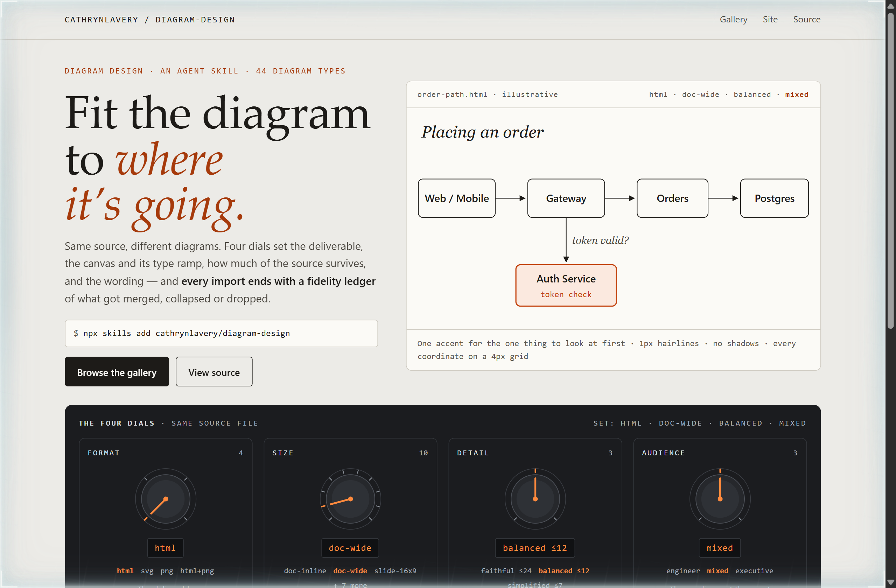Image resolution: width=896 pixels, height=588 pixels.
Task: Click the npx skills add command box
Action: pos(221,333)
